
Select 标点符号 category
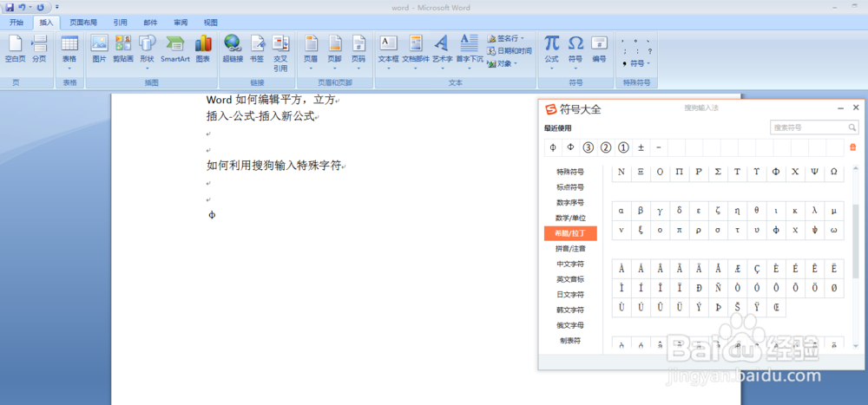(570, 187)
